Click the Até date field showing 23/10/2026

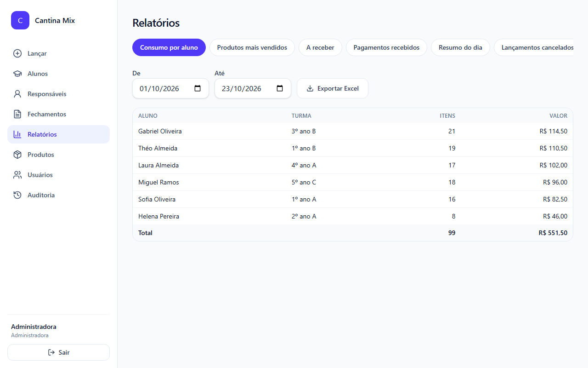pos(253,88)
